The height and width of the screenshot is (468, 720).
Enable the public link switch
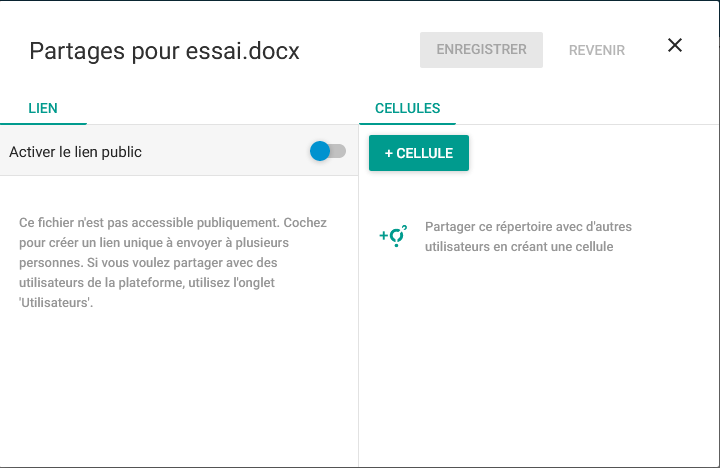pos(328,151)
